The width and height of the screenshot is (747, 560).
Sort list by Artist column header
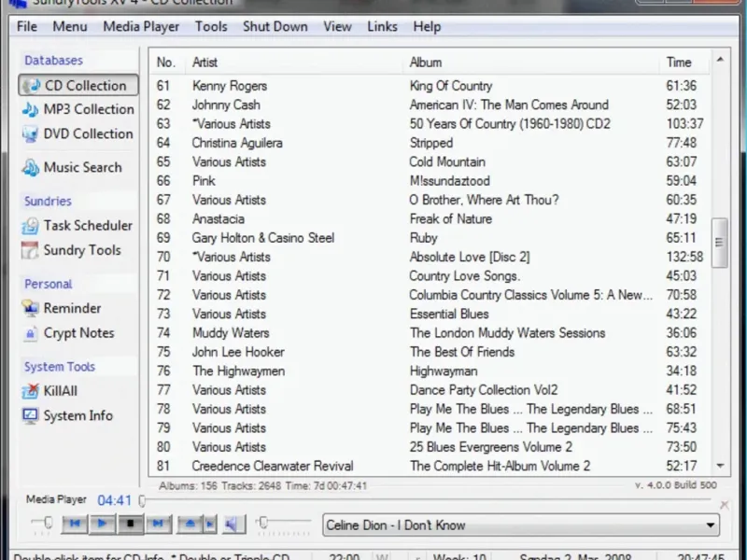pyautogui.click(x=293, y=63)
